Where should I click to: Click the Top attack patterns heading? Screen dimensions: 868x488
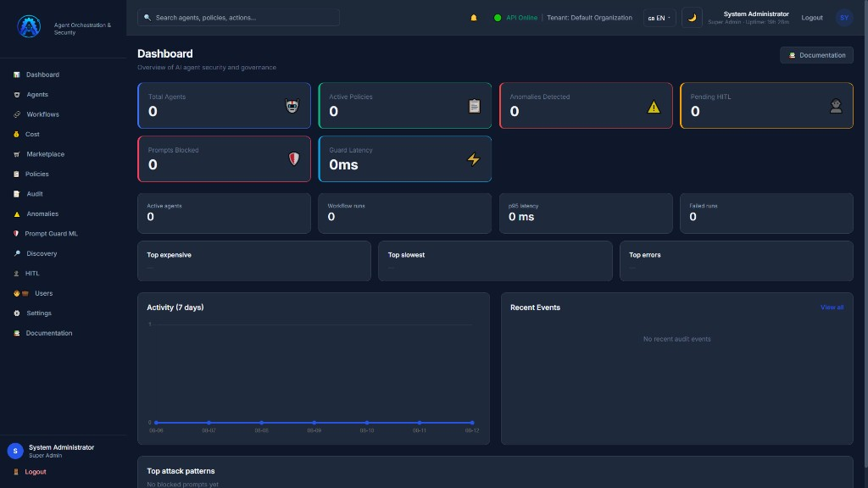(x=181, y=471)
